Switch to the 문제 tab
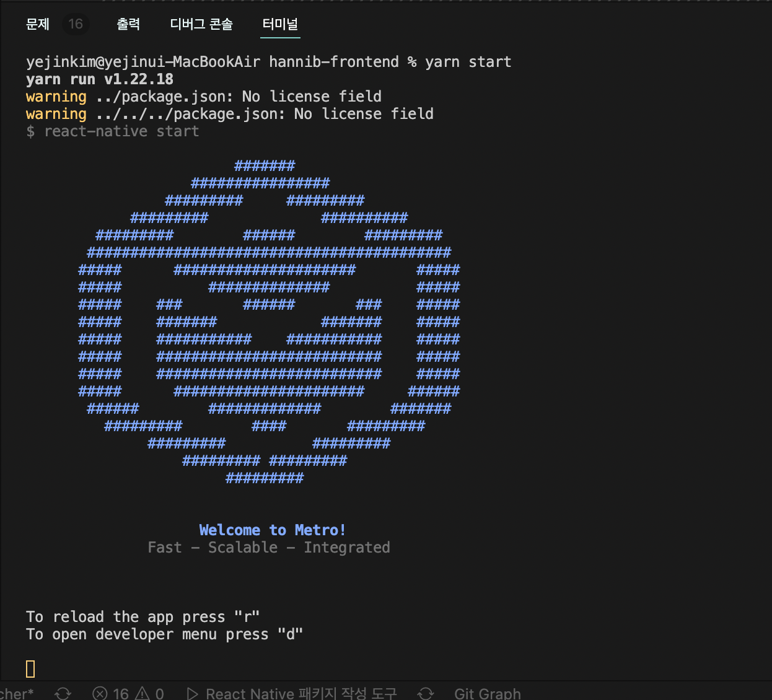 (x=38, y=24)
